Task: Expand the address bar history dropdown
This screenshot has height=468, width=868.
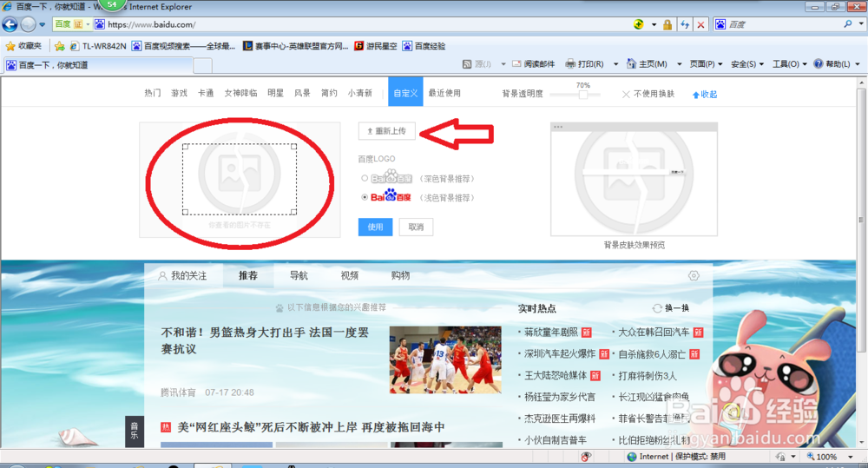Action: pyautogui.click(x=654, y=24)
